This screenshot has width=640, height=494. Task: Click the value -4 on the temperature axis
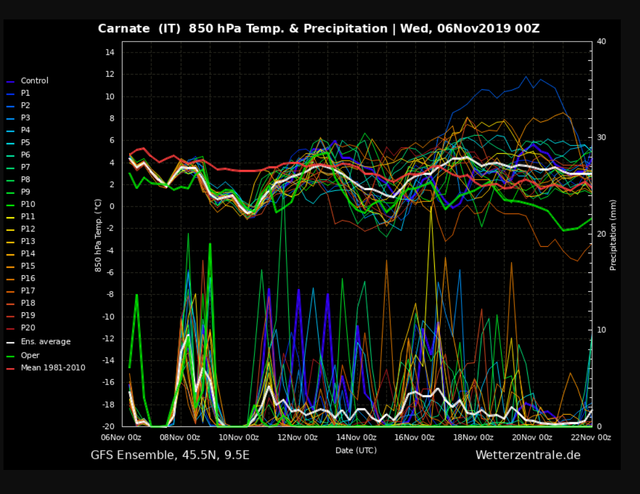pos(111,251)
